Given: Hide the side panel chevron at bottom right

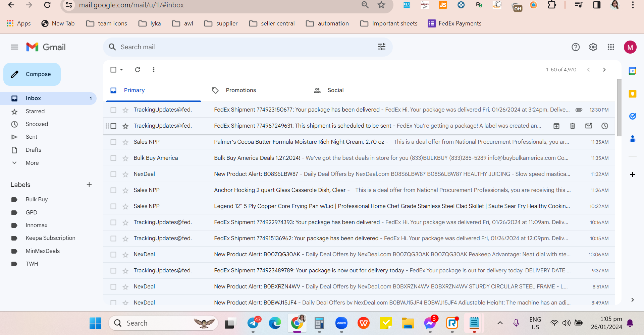Looking at the screenshot, I should 632,300.
